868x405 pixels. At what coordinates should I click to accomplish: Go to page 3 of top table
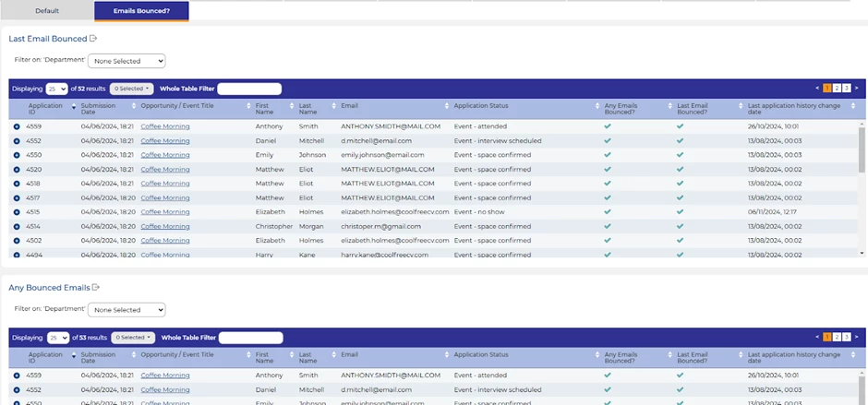(847, 88)
